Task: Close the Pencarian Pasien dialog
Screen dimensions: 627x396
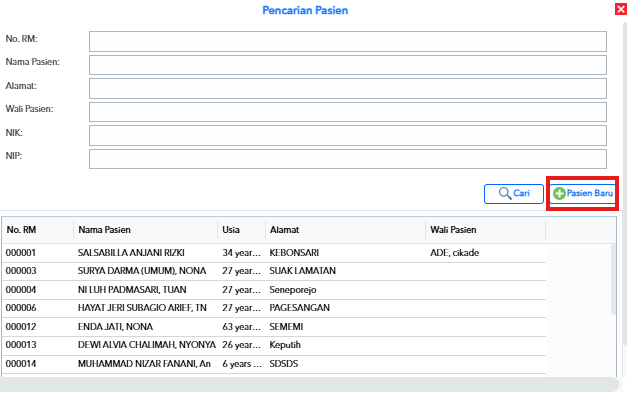Action: (x=621, y=9)
